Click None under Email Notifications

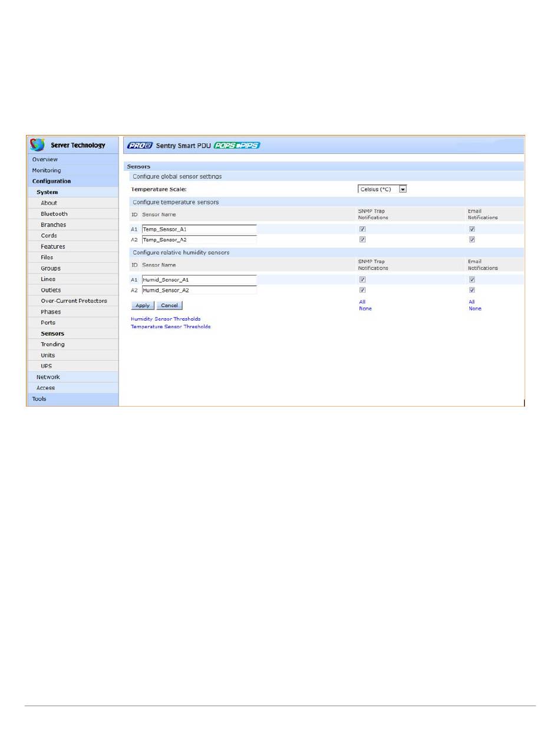coord(475,309)
